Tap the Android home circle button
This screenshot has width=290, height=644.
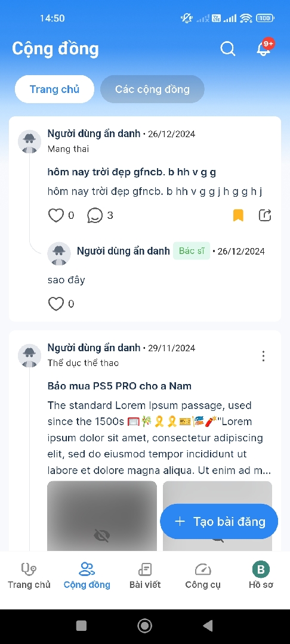(x=144, y=626)
